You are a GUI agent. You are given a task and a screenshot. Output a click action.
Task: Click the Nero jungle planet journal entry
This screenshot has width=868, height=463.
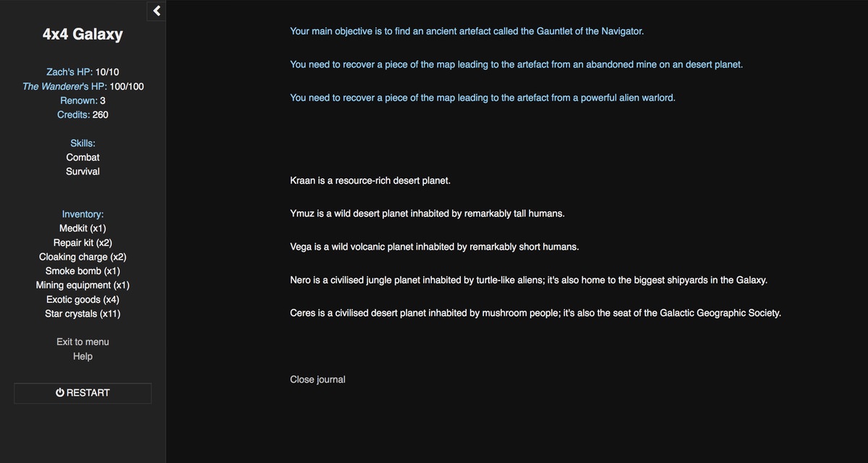[x=529, y=280]
